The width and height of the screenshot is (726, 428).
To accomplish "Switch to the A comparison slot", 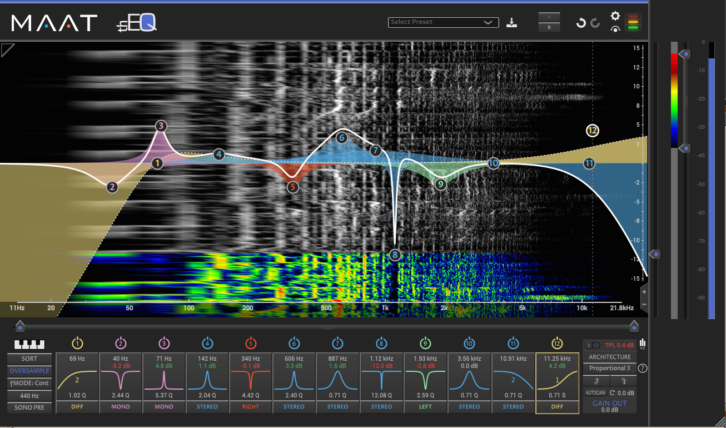I will point(549,17).
